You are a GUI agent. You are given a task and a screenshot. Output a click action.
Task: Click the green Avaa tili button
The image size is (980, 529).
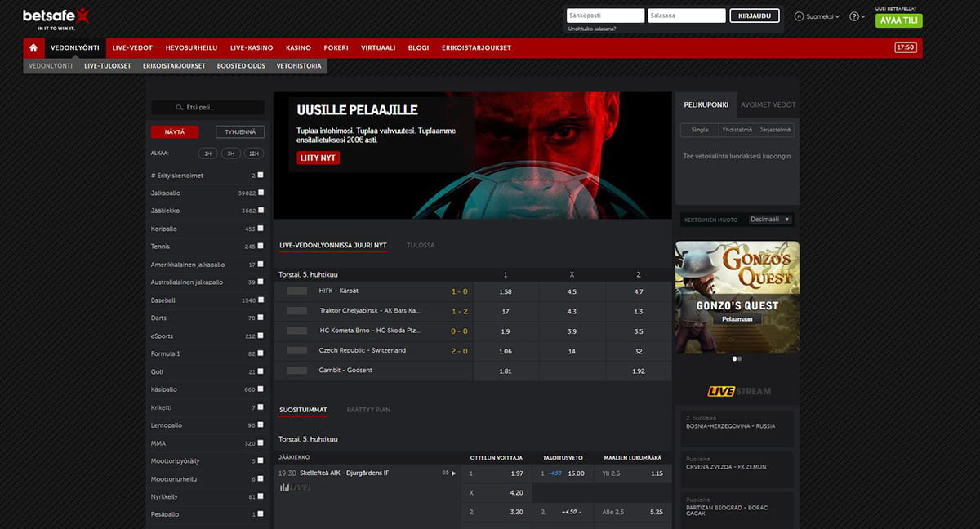click(898, 20)
